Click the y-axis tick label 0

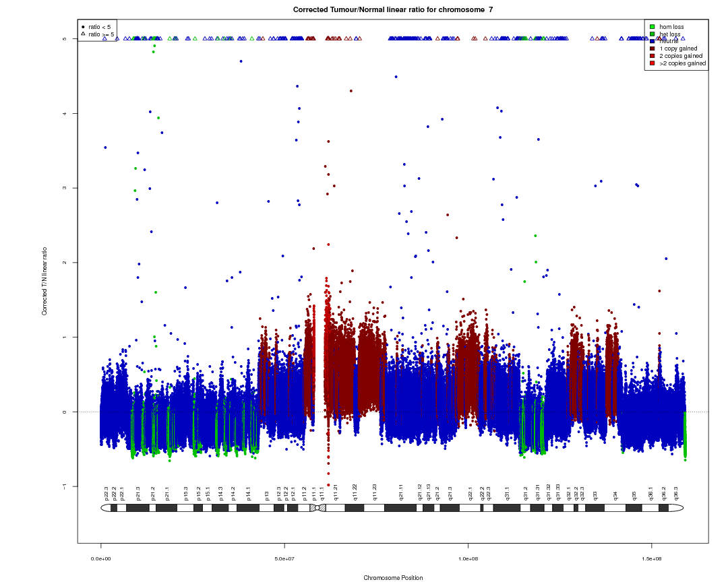(x=64, y=412)
